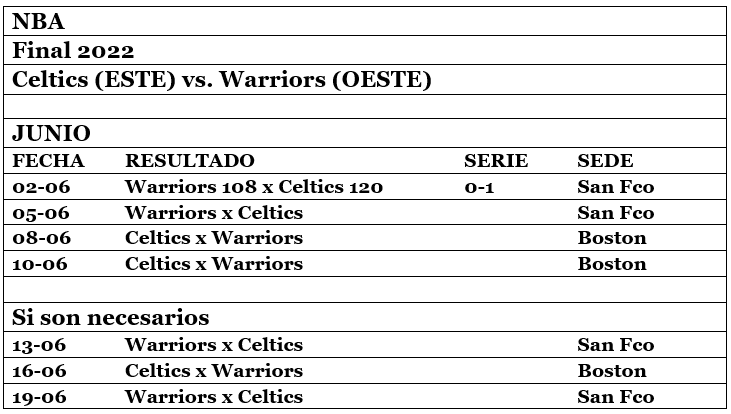731x414 pixels.
Task: Click the RESULTADO column header
Action: click(189, 161)
